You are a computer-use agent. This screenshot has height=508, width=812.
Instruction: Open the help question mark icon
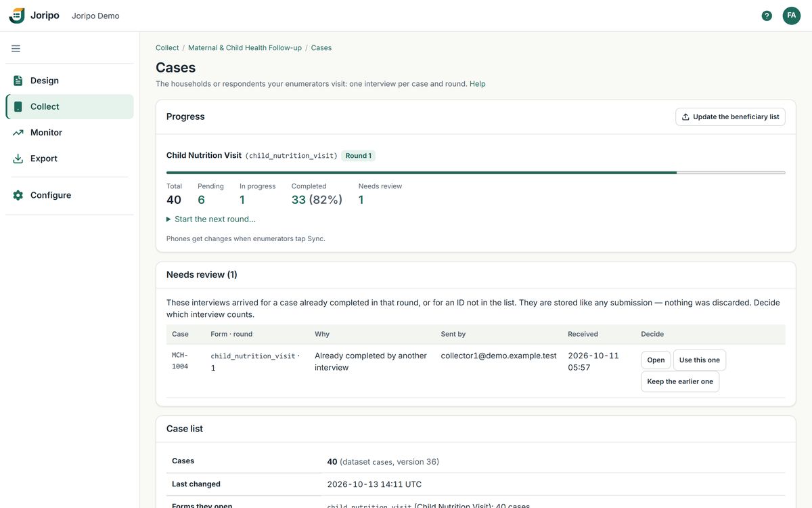[x=767, y=16]
